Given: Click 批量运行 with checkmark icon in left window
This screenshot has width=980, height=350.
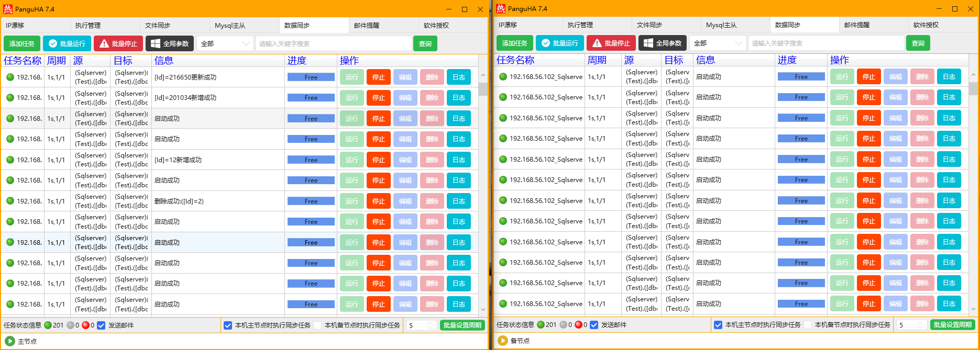Looking at the screenshot, I should tap(67, 43).
